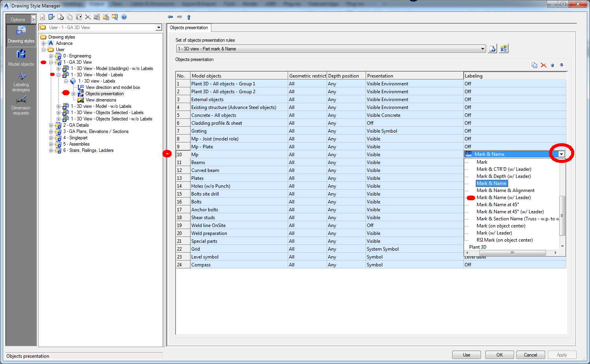Open the Model objects panel
The height and width of the screenshot is (364, 590).
[x=20, y=55]
